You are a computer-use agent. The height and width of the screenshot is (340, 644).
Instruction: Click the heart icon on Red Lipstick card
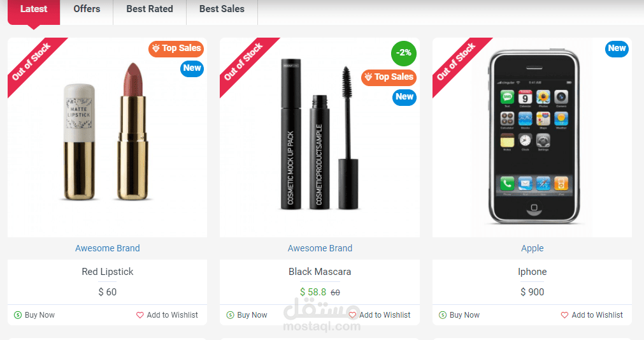[x=140, y=315]
